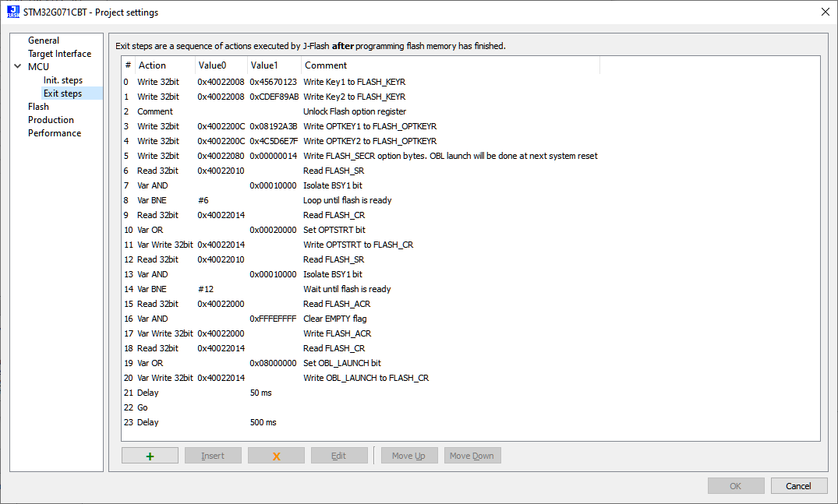Click the value 0x00000014 in step 5
This screenshot has width=838, height=504.
click(273, 156)
